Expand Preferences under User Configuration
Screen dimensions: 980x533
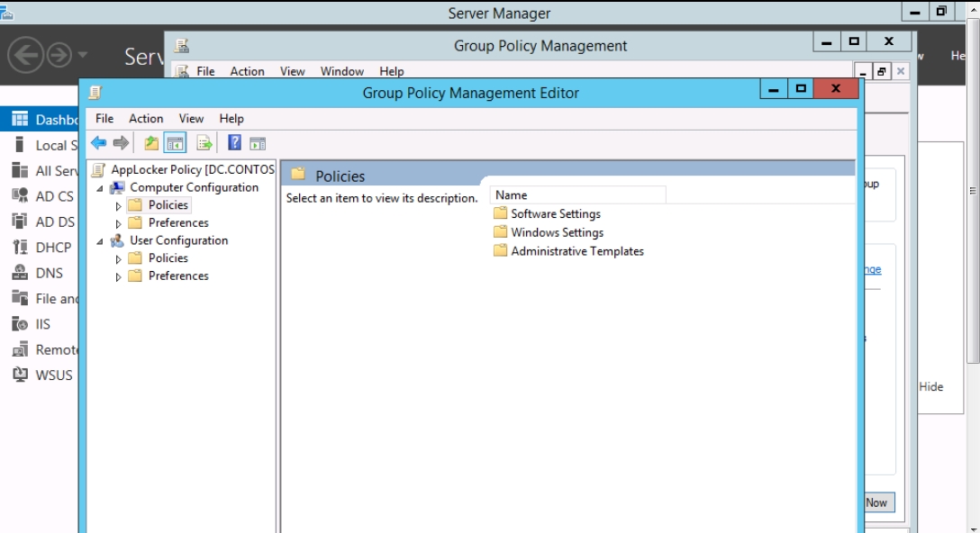[118, 276]
